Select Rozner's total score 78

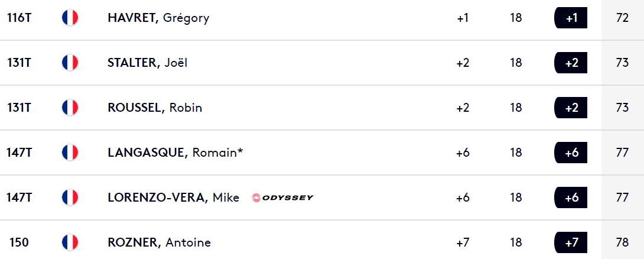pyautogui.click(x=623, y=242)
